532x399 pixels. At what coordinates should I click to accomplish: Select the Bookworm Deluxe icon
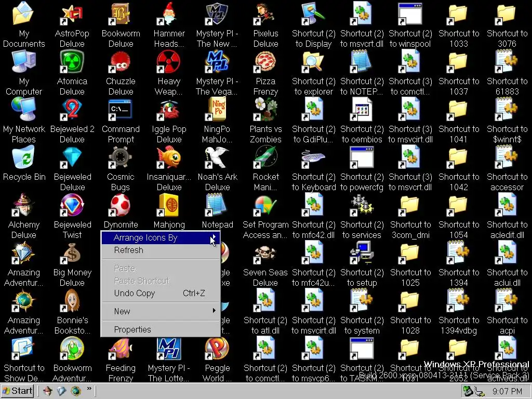[121, 14]
